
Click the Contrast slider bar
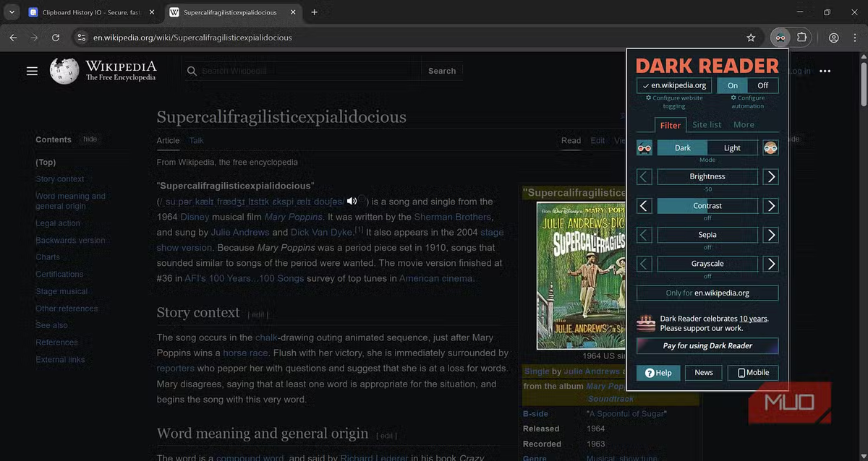tap(707, 206)
